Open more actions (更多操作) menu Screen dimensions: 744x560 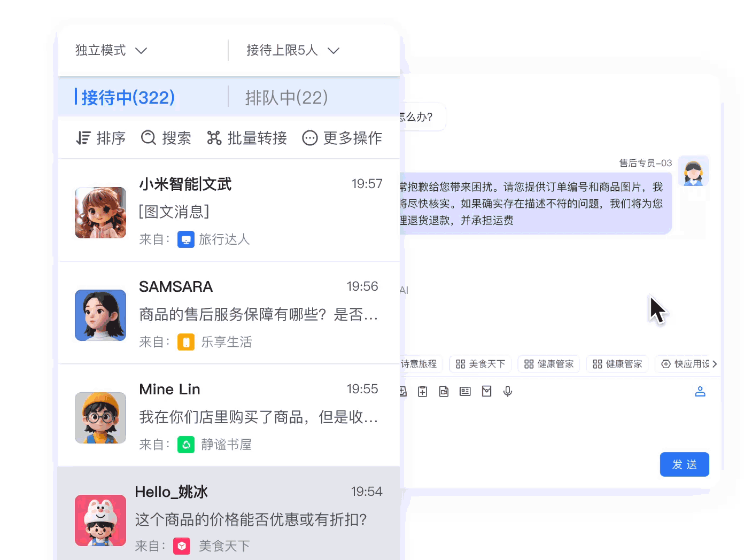pos(342,138)
